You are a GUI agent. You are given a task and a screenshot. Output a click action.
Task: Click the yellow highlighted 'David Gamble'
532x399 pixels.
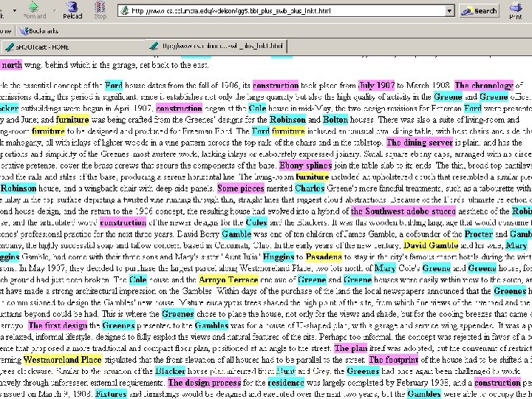coord(431,245)
